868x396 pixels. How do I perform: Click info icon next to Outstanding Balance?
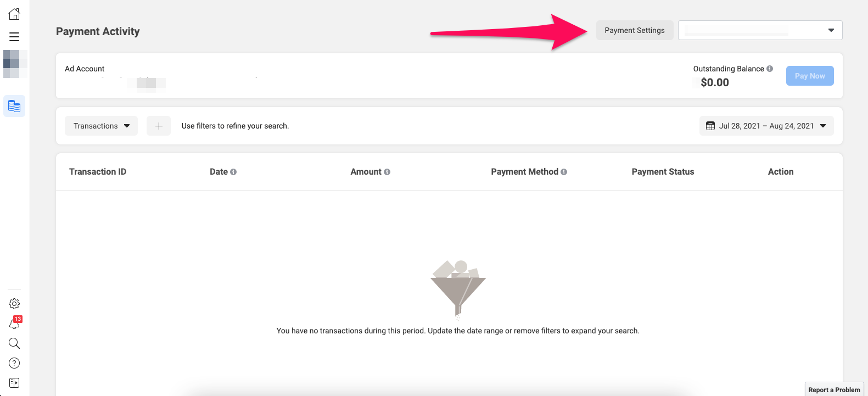(x=770, y=69)
